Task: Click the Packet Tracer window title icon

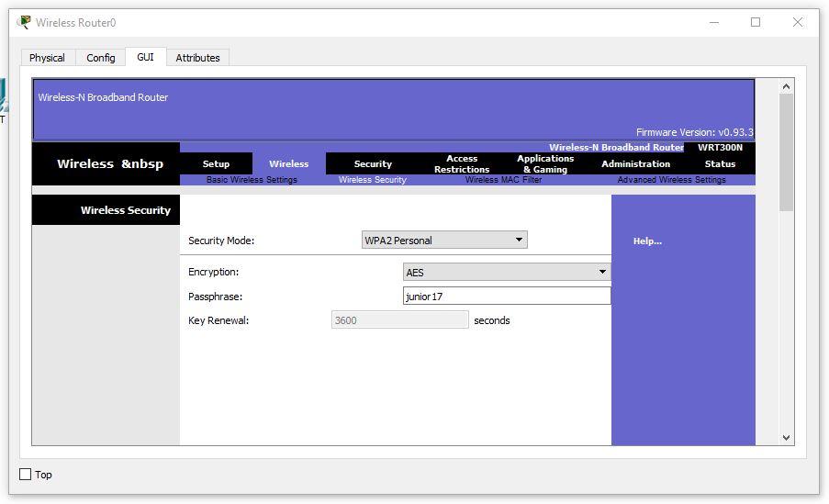Action: click(x=24, y=22)
